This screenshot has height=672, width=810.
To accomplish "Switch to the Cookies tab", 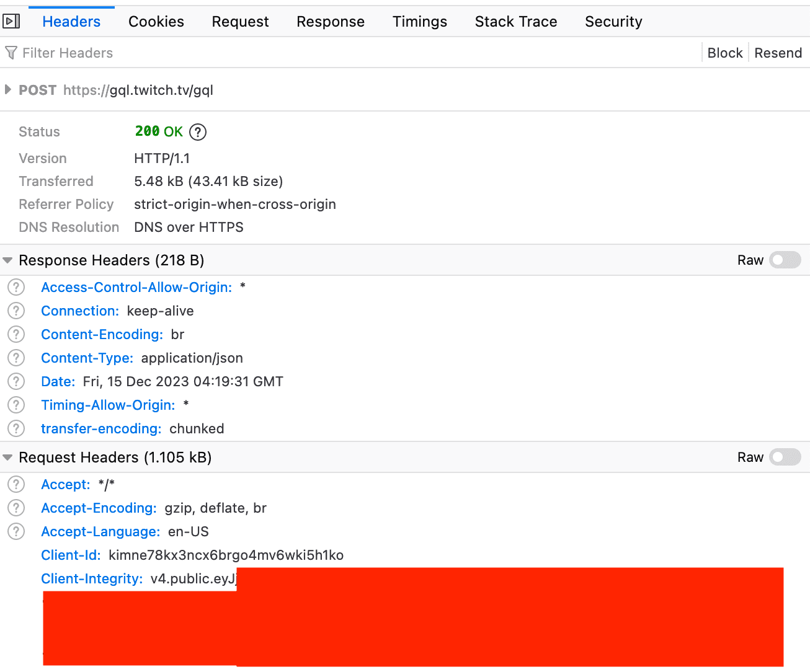I will (x=156, y=22).
